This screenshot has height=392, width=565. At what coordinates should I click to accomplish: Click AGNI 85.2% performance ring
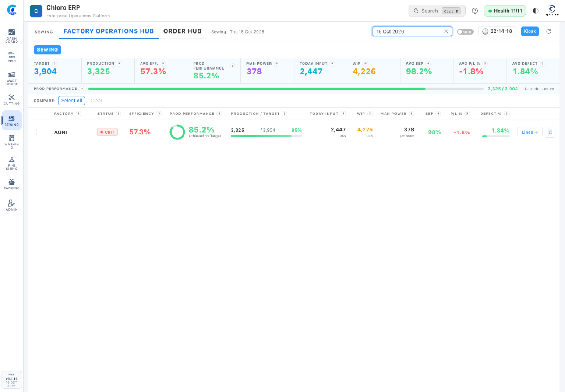click(177, 132)
